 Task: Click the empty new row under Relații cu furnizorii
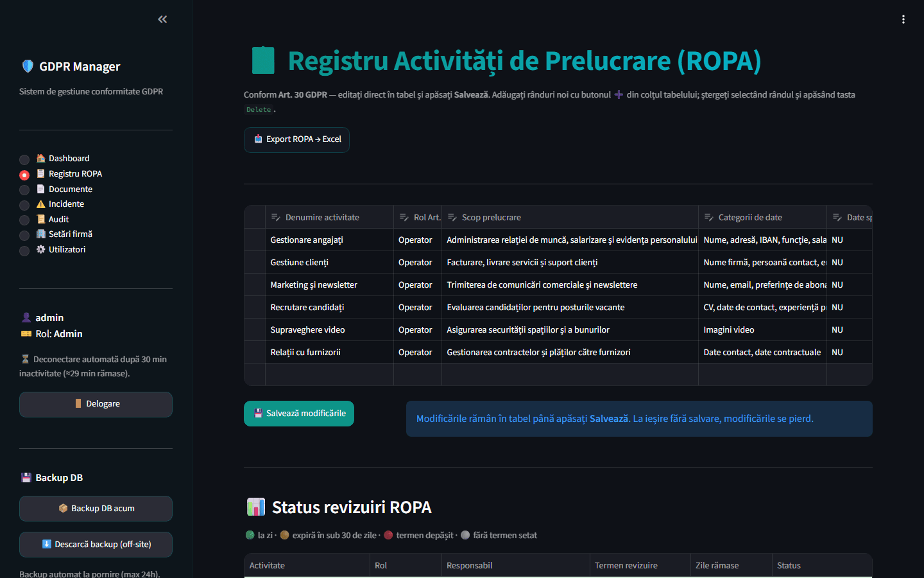tap(558, 374)
